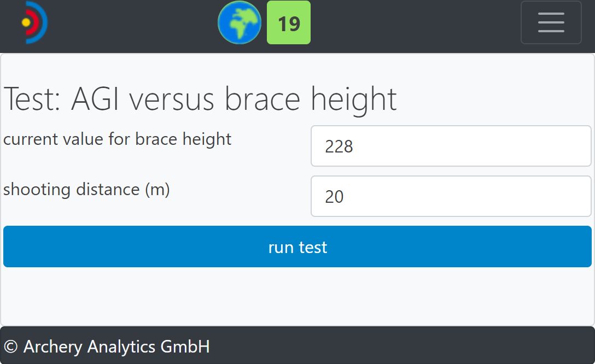Click the number 19 indicator beside the globe
The image size is (595, 364).
click(x=288, y=23)
